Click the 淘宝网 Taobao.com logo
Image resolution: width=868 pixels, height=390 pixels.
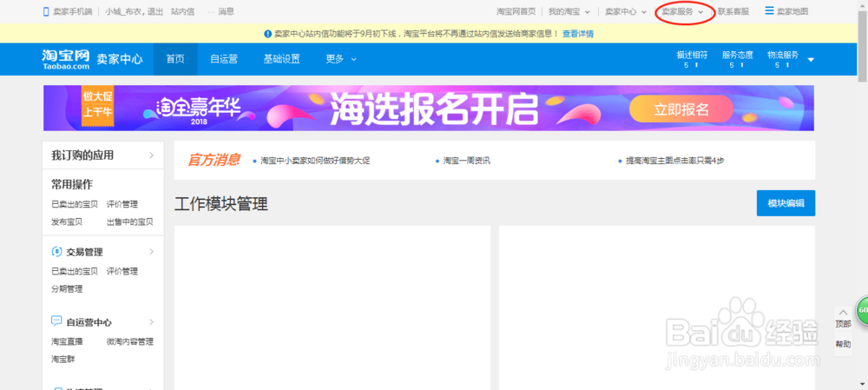(x=65, y=59)
